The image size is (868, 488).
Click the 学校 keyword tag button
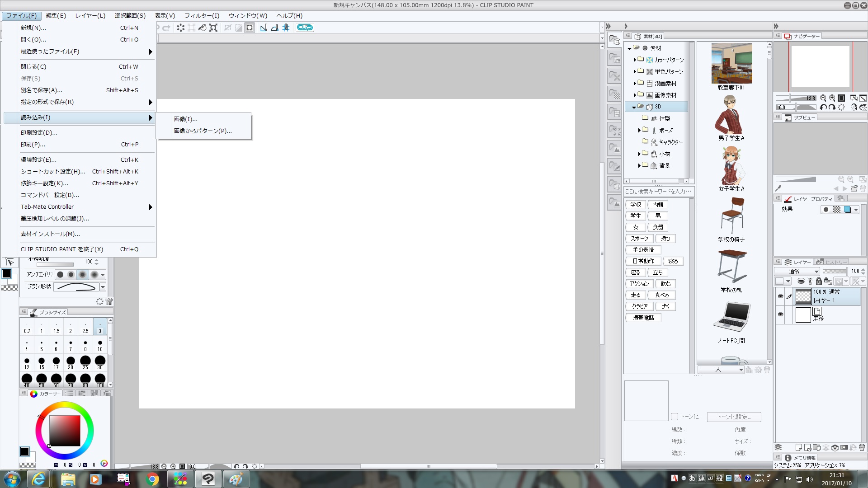point(635,204)
